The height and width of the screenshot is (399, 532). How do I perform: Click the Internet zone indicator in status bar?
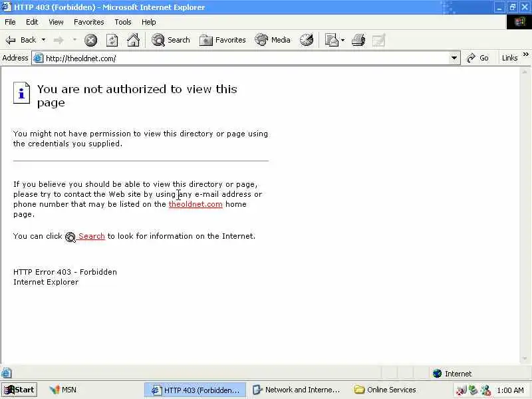tap(452, 374)
